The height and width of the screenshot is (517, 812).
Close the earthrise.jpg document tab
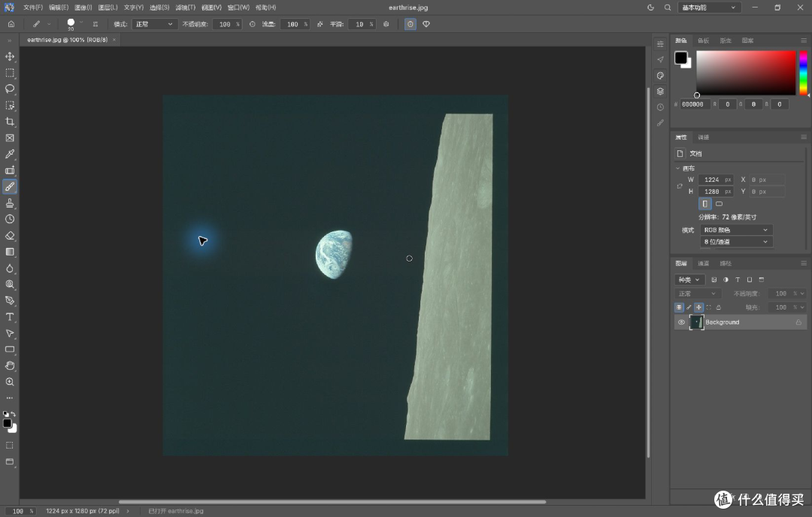point(114,40)
